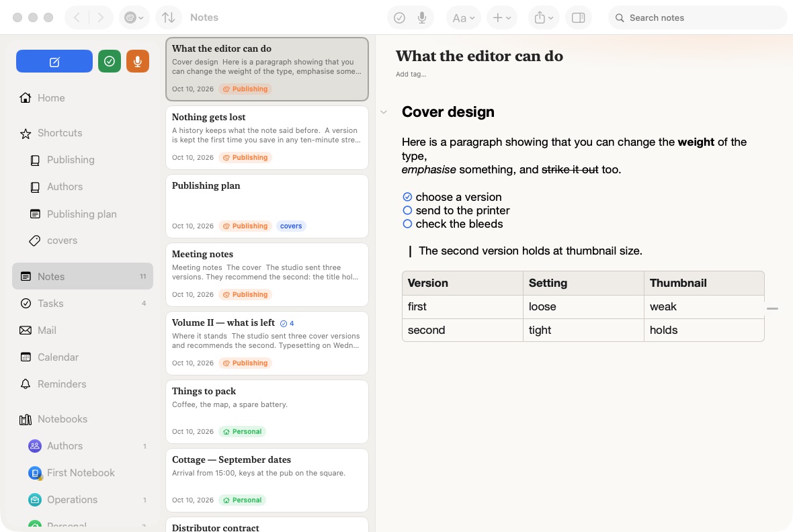The width and height of the screenshot is (793, 532).
Task: Open the Meeting notes note card
Action: (x=267, y=275)
